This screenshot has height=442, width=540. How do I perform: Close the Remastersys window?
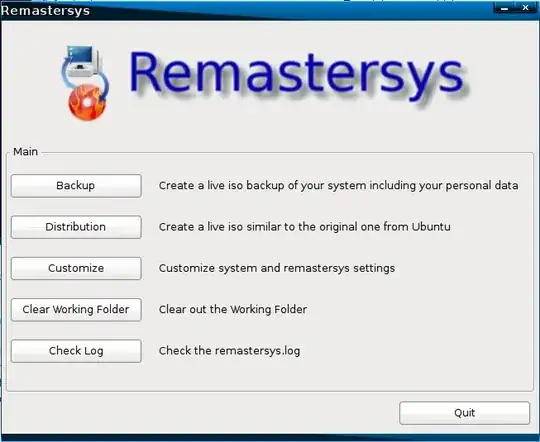tap(525, 8)
